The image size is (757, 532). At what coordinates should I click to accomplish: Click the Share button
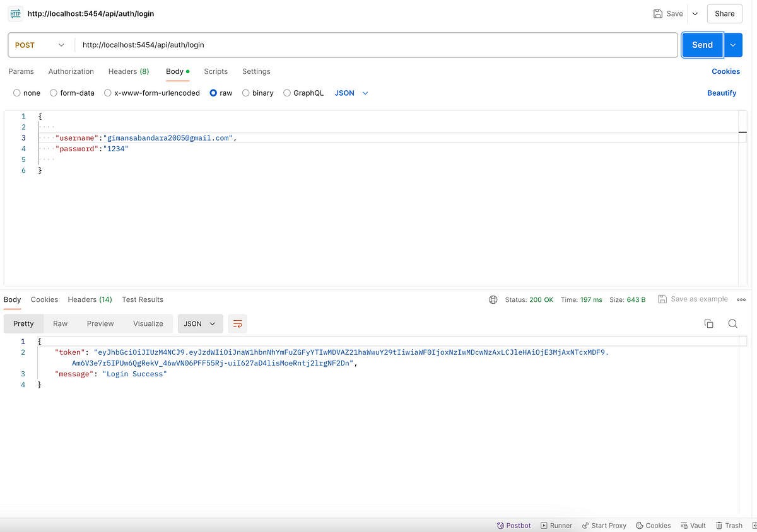(x=724, y=13)
